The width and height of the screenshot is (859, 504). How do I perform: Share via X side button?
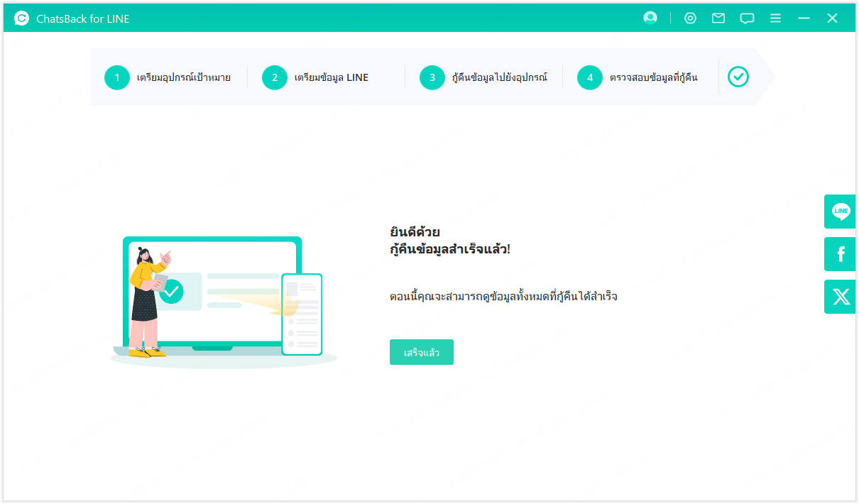pyautogui.click(x=840, y=297)
